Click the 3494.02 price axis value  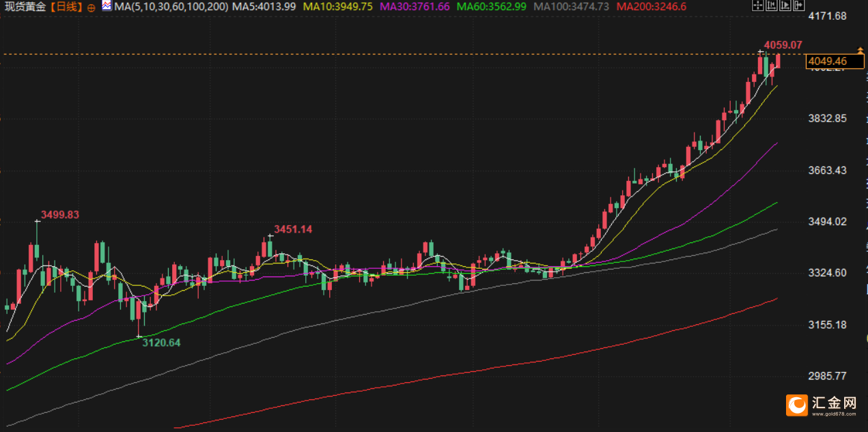pos(826,221)
